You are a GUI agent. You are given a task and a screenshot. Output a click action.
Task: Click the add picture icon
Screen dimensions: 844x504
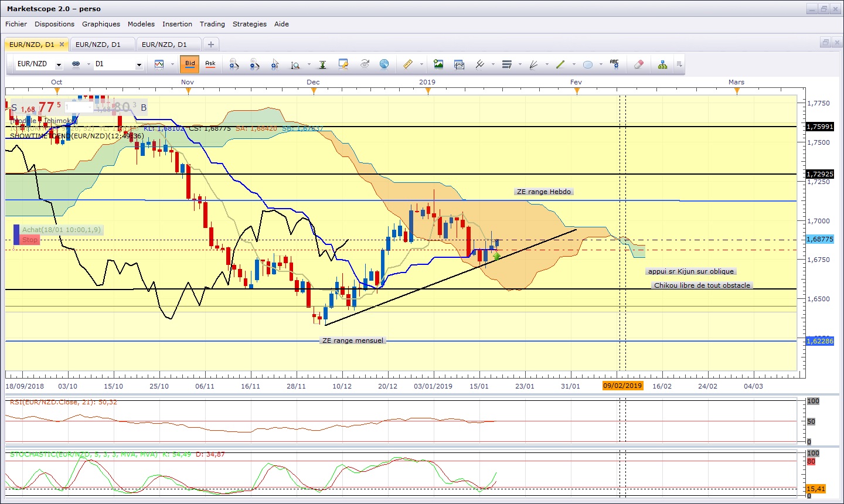[438, 64]
